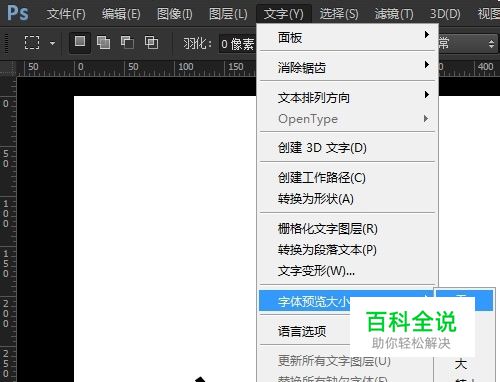Open the 选择(S) menu
Image resolution: width=500 pixels, height=382 pixels.
point(339,14)
